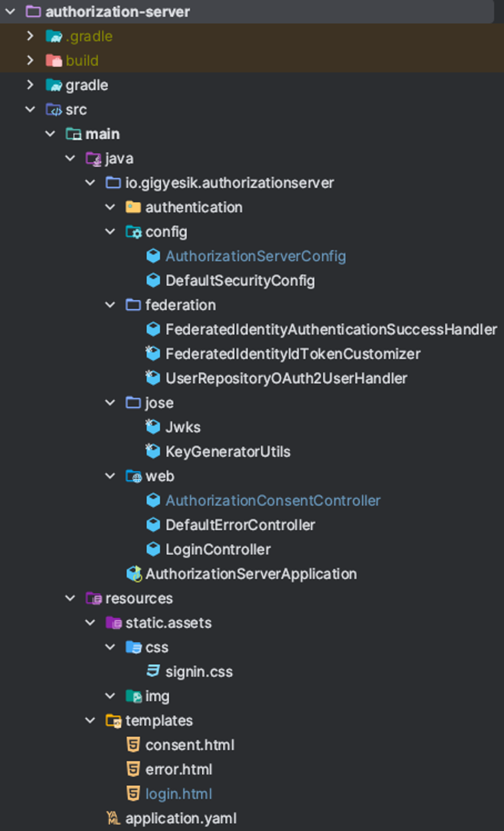Click the red build folder icon
504x831 pixels.
(x=54, y=61)
